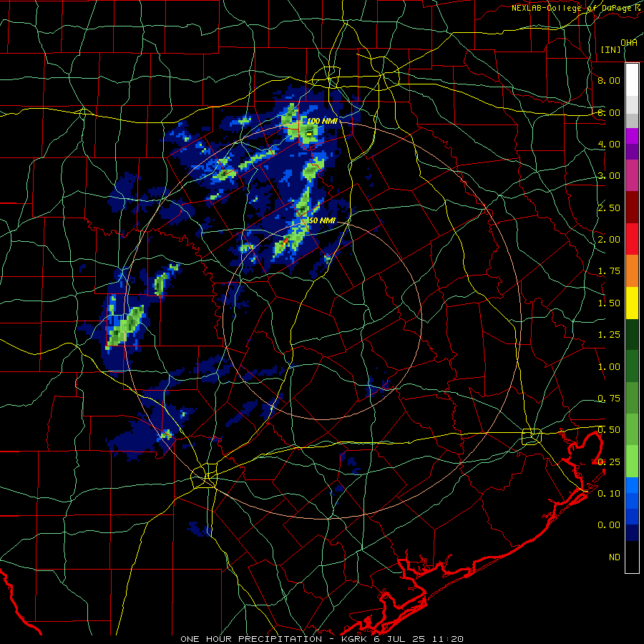This screenshot has width=644, height=644.
Task: Click the 1.00 legend value
Action: pyautogui.click(x=609, y=367)
